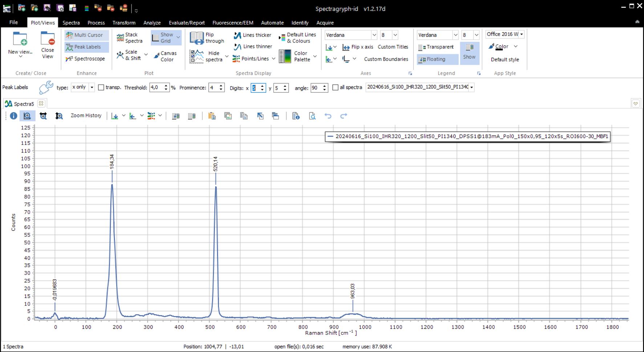Make lines thicker
The height and width of the screenshot is (352, 644).
[252, 35]
